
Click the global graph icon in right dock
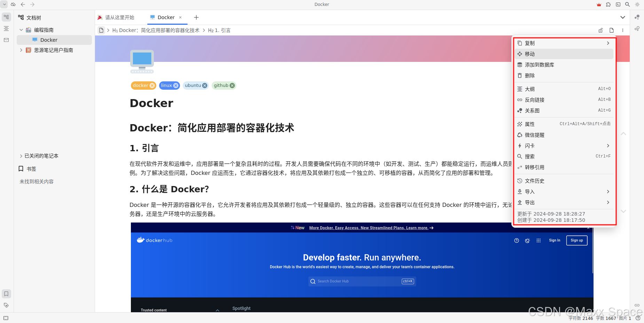tap(637, 29)
